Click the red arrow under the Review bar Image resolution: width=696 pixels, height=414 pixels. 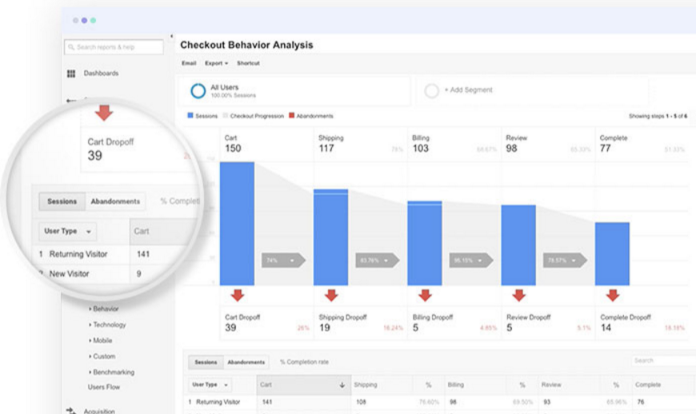tap(519, 295)
